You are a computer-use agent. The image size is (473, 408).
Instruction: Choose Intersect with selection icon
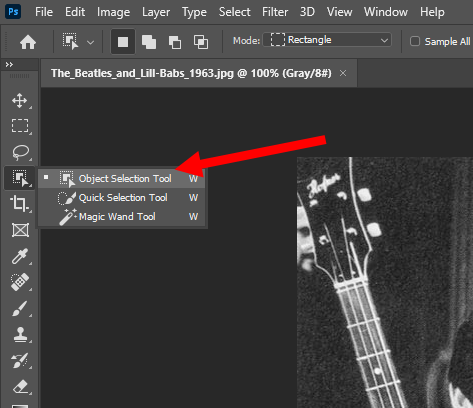tap(201, 42)
